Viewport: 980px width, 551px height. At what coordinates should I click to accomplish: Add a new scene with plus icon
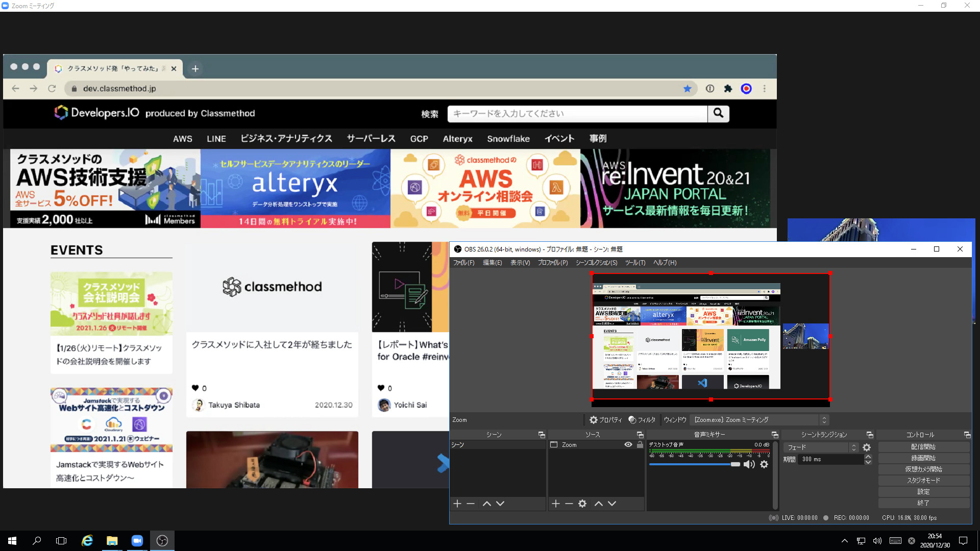(x=457, y=504)
